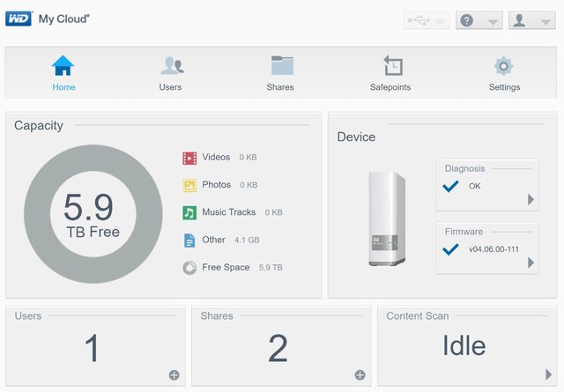Open the Help question mark menu
The height and width of the screenshot is (392, 564).
479,20
